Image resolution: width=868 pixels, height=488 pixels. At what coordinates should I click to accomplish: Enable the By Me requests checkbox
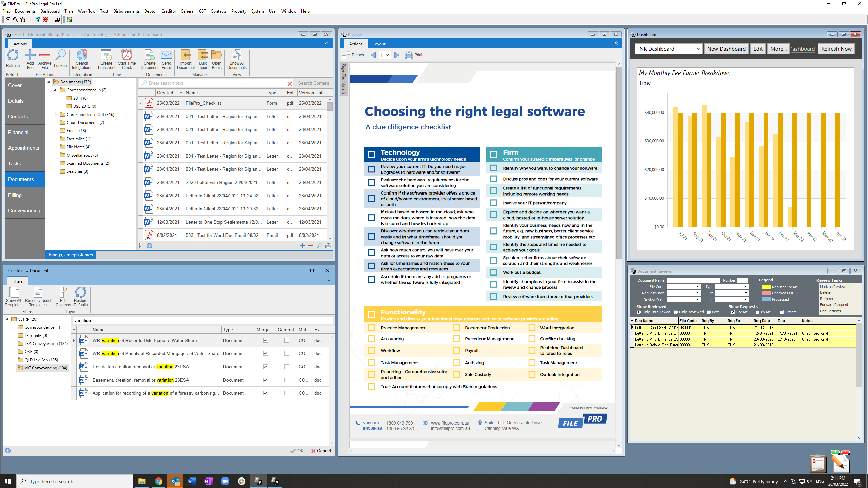point(757,312)
